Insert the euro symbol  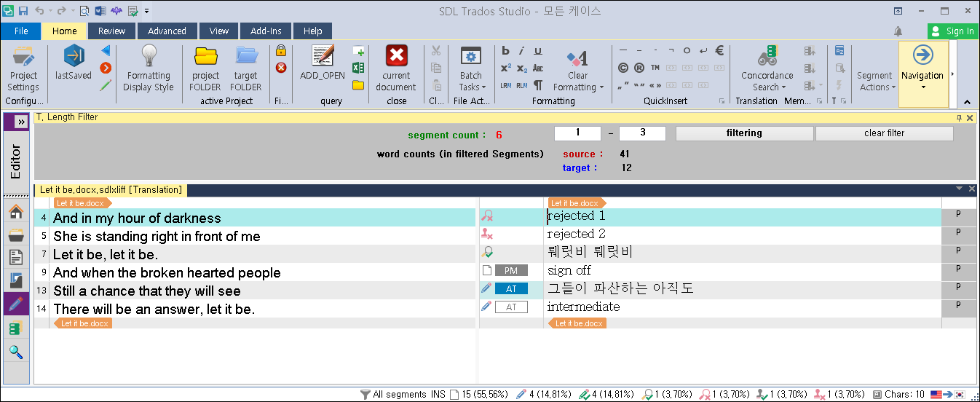719,50
